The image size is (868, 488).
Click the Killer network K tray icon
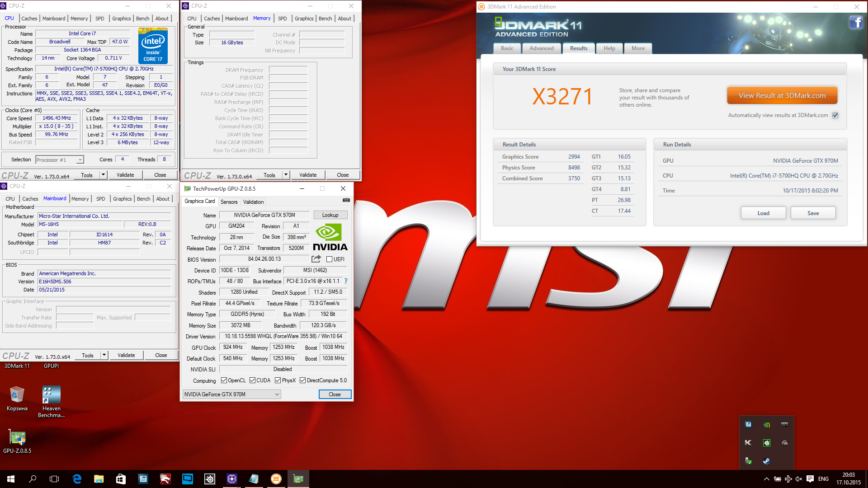click(748, 442)
